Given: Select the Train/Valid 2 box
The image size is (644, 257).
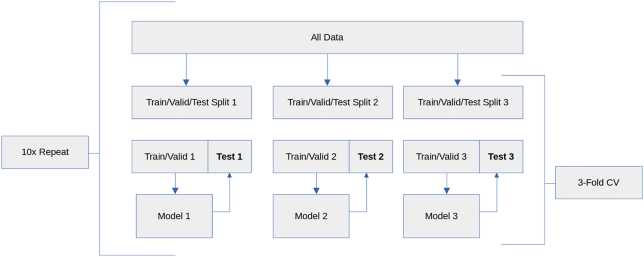Looking at the screenshot, I should 311,157.
